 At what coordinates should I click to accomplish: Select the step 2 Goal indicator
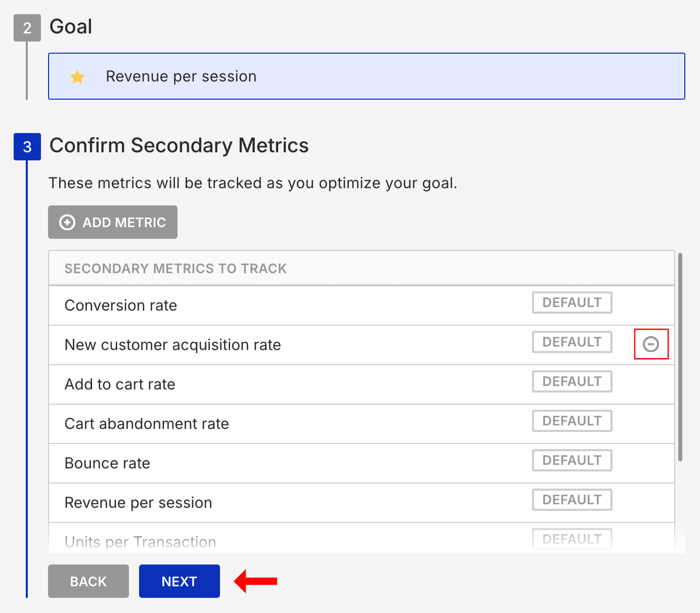coord(27,28)
